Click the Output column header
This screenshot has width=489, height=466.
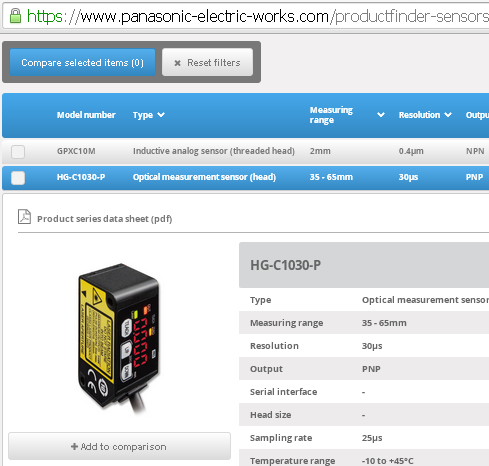click(x=477, y=115)
